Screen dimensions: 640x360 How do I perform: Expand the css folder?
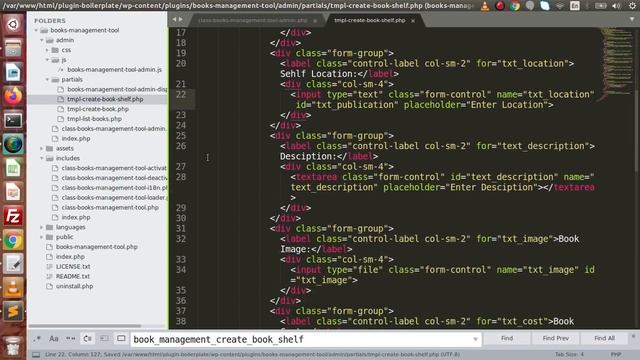click(47, 50)
